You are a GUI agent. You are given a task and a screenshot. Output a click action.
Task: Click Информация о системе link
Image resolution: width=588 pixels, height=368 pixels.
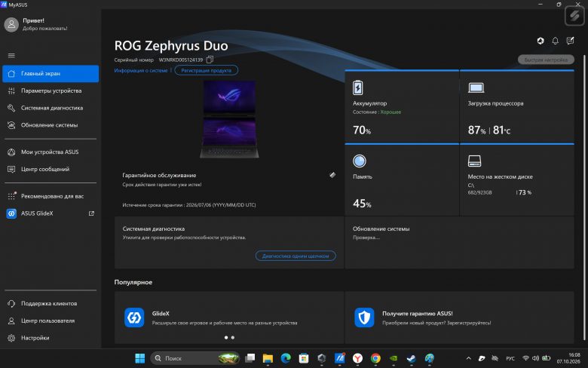[x=141, y=71]
